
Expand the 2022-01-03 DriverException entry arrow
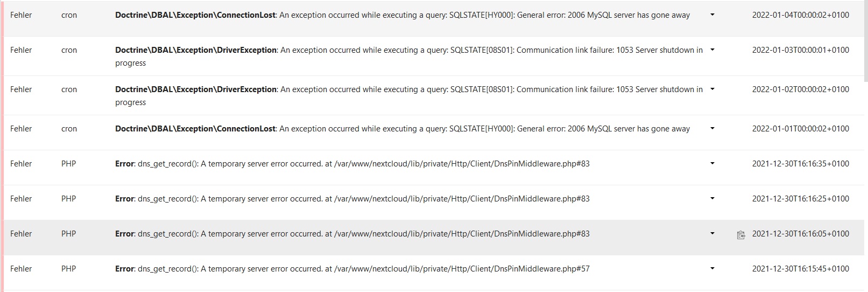[x=712, y=50]
